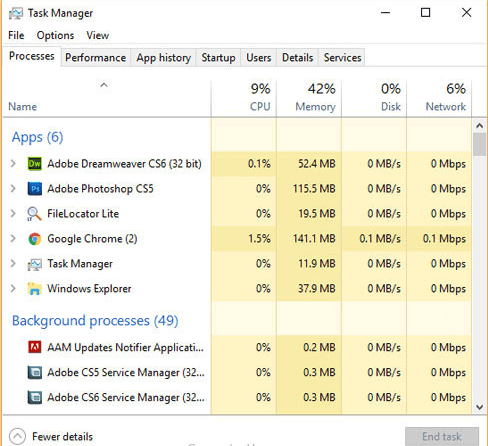Click the Google Chrome icon

tap(34, 239)
